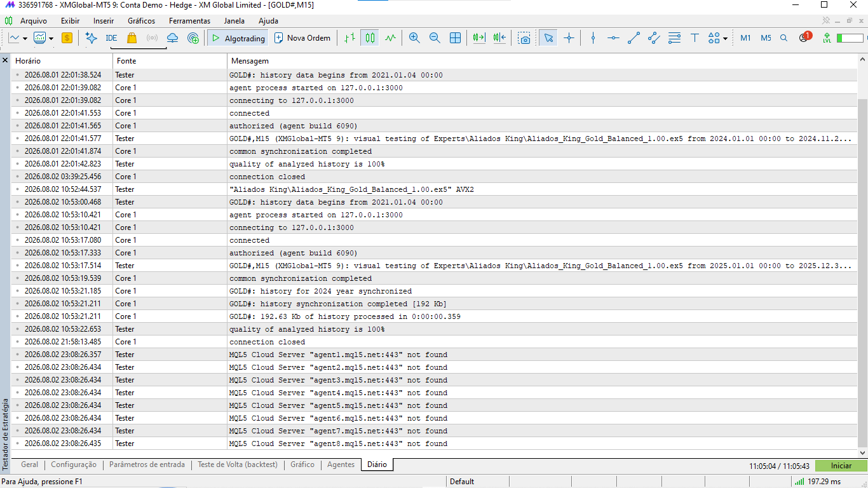Sort by the Fonte column header
Image resolution: width=868 pixels, height=488 pixels.
170,61
